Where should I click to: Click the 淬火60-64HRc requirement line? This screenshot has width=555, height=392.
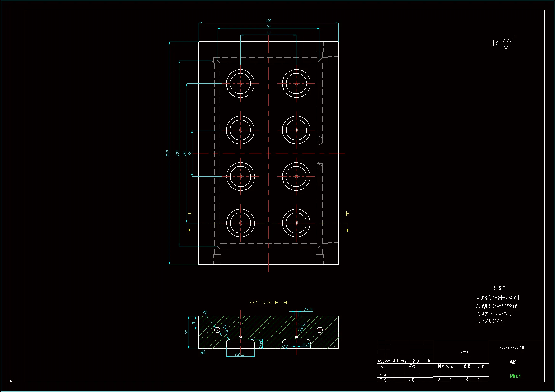coord(493,314)
